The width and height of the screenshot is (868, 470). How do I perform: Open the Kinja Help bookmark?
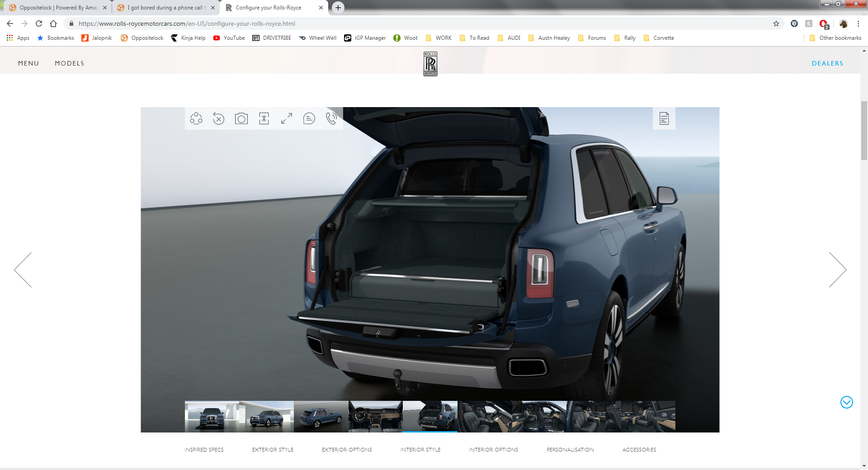188,38
